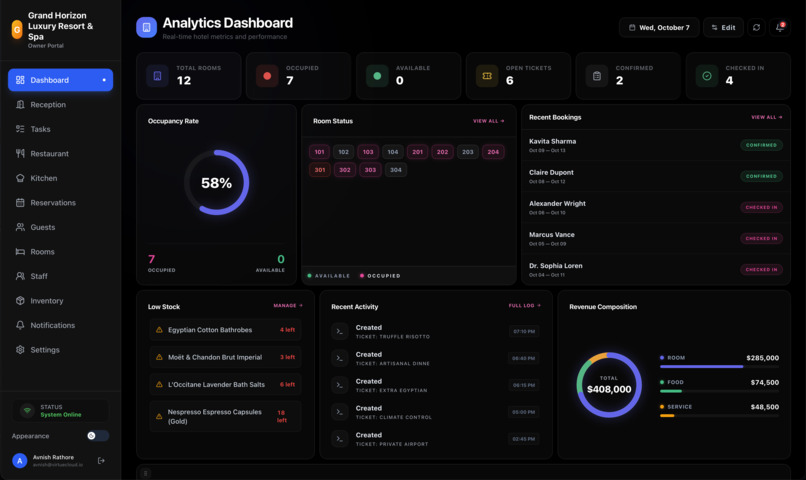Click the 58% occupancy ring

(216, 182)
